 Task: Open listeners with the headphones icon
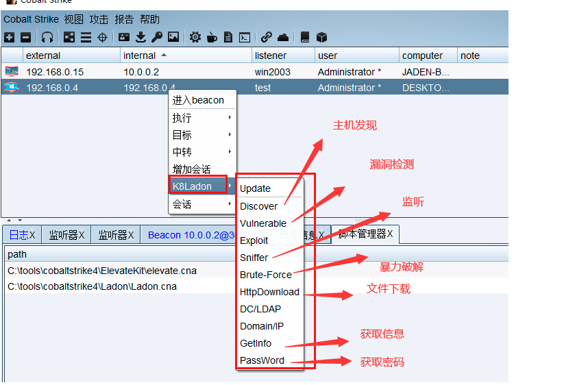[47, 38]
